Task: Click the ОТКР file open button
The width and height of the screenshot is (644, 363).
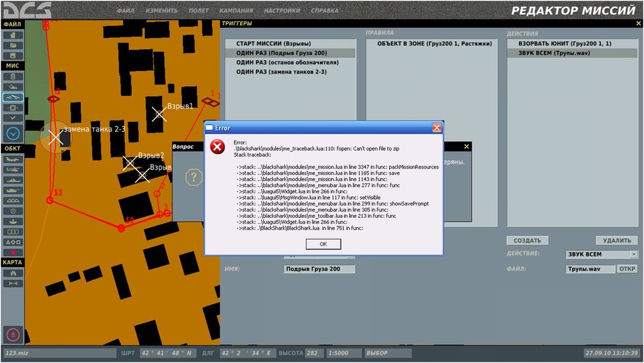Action: 627,269
